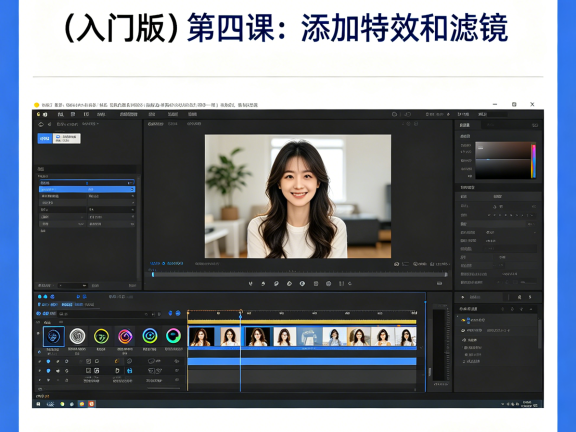Mute the second track with speaker icon
The image size is (576, 432).
pyautogui.click(x=58, y=371)
